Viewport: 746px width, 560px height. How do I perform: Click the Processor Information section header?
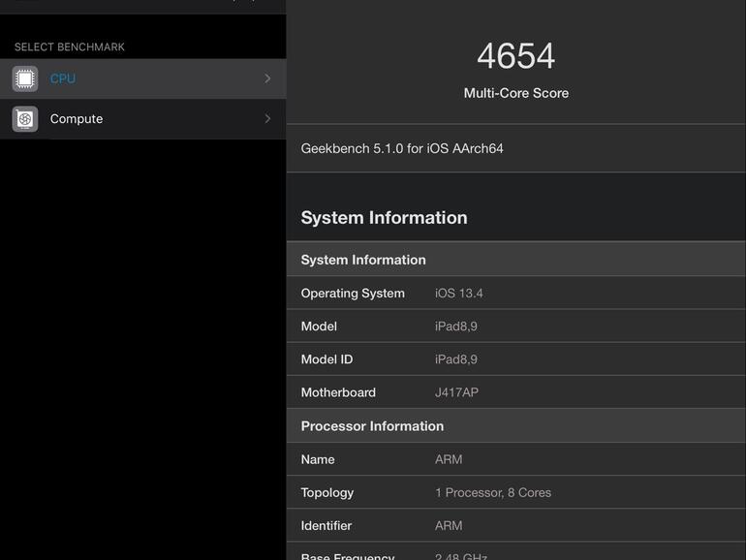coord(372,426)
